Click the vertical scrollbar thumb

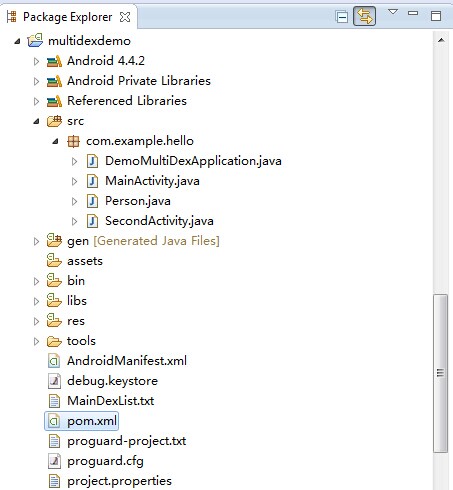click(x=440, y=373)
